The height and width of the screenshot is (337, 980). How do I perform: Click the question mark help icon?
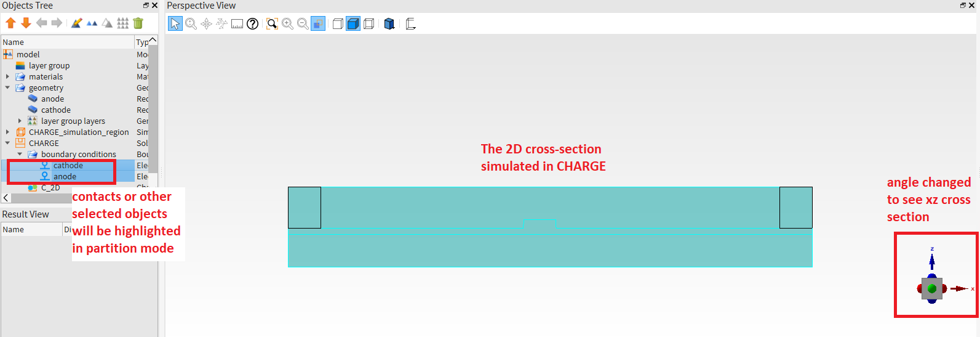[252, 23]
